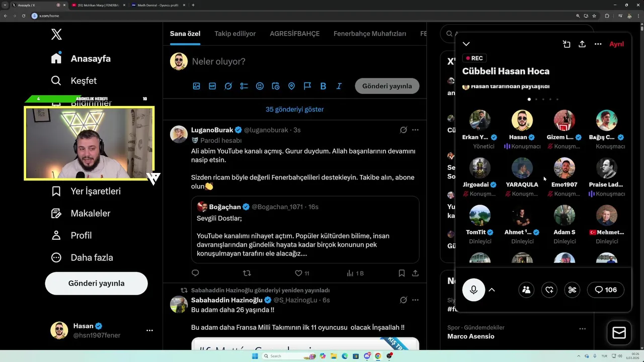The image size is (644, 362).
Task: Click scissors clip icon in Space
Action: pos(572,290)
